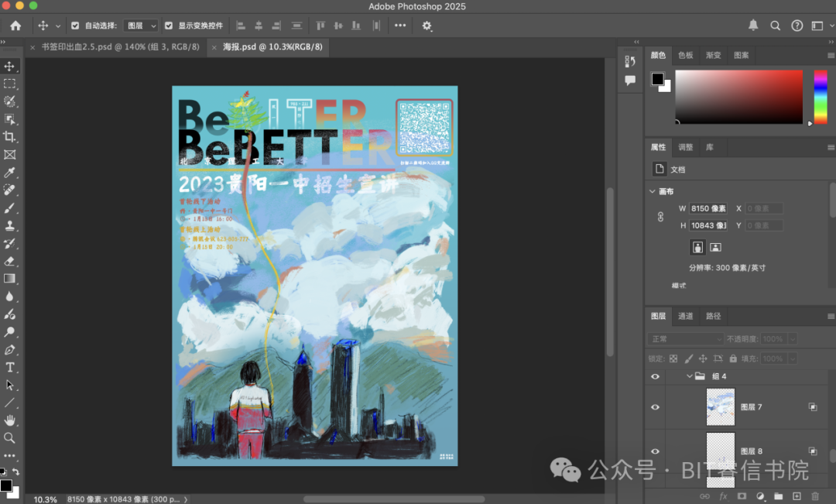The image size is (836, 504).
Task: Select the Gradient tool
Action: (9, 279)
